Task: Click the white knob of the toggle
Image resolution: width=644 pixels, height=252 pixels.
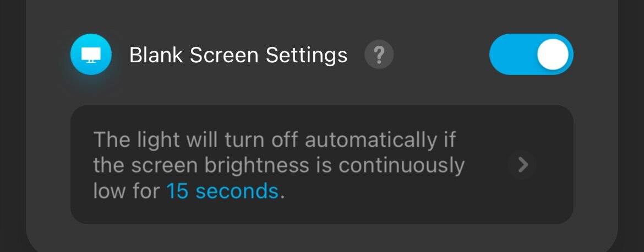Action: point(552,55)
